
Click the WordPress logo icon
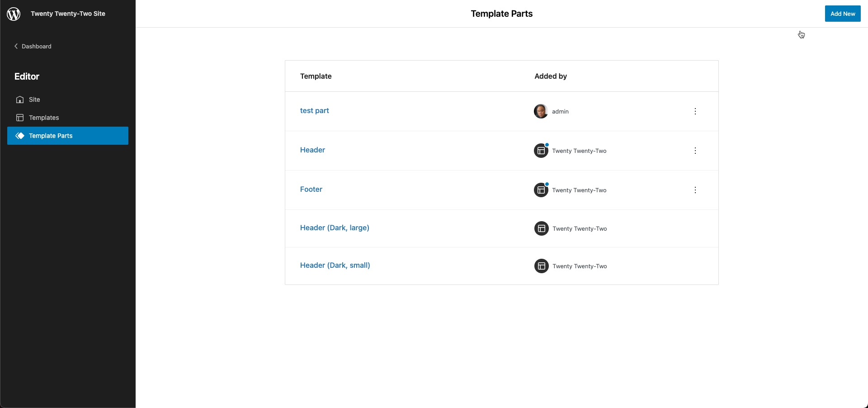13,14
